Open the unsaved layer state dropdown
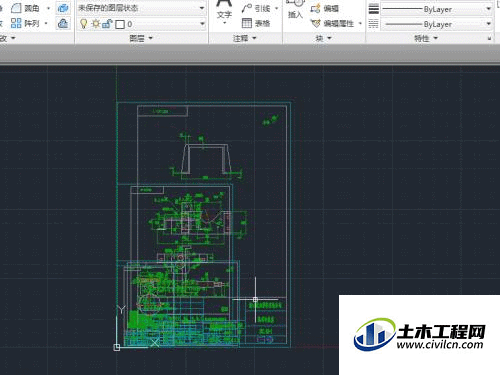This screenshot has width=500, height=375. [141, 8]
